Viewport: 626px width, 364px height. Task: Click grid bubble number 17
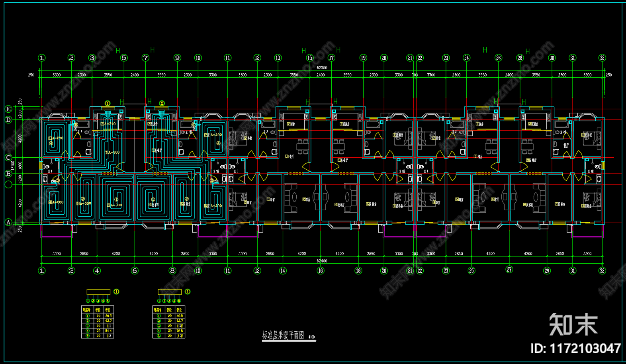331,58
